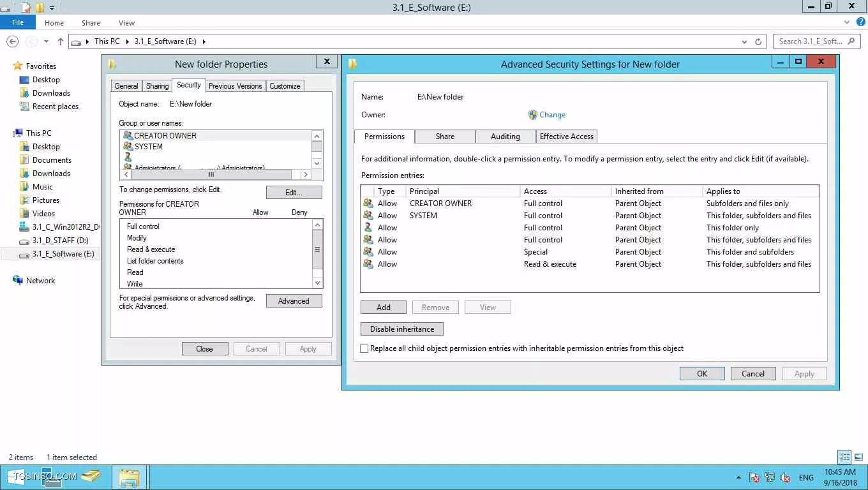This screenshot has width=868, height=490.
Task: Open the Auditing tab
Action: tap(505, 137)
